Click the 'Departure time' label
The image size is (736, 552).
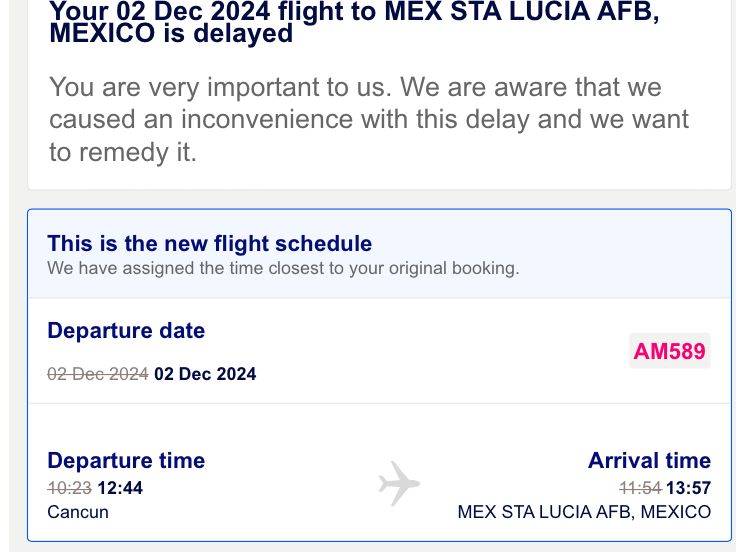[126, 460]
